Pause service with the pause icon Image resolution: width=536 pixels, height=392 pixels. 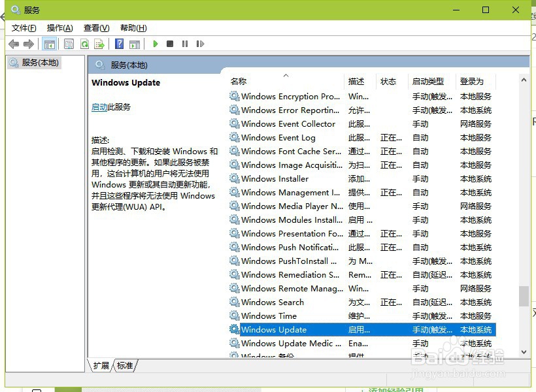[185, 44]
